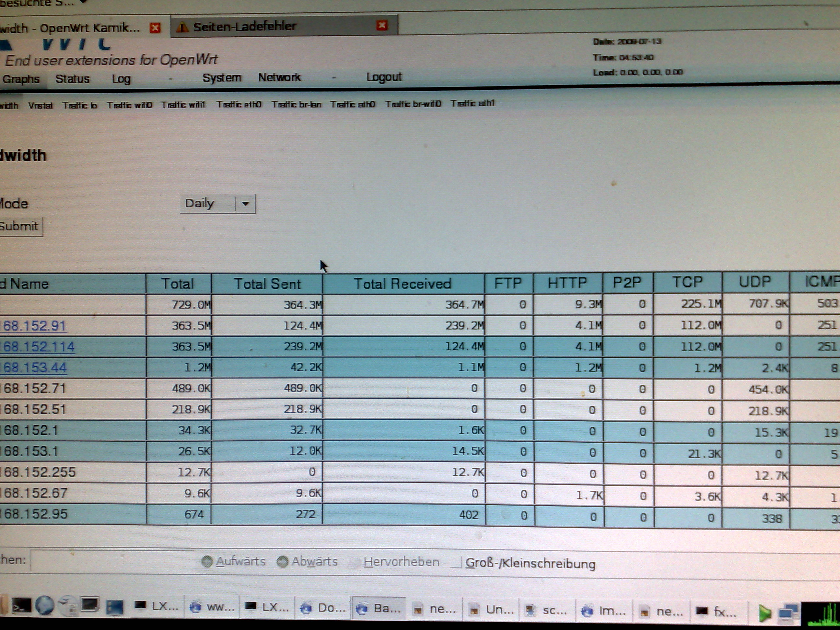This screenshot has width=840, height=630.
Task: Click the Total Received column header
Action: click(x=402, y=284)
